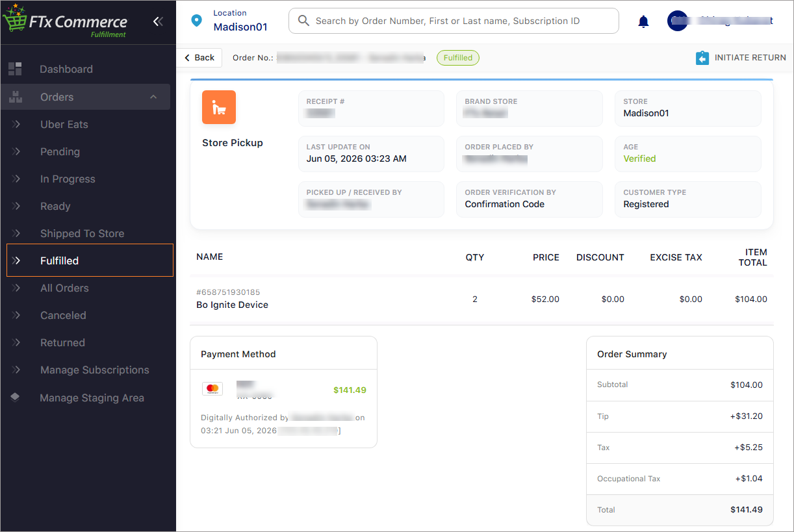Click the green Verified age status
This screenshot has height=532, width=794.
639,158
